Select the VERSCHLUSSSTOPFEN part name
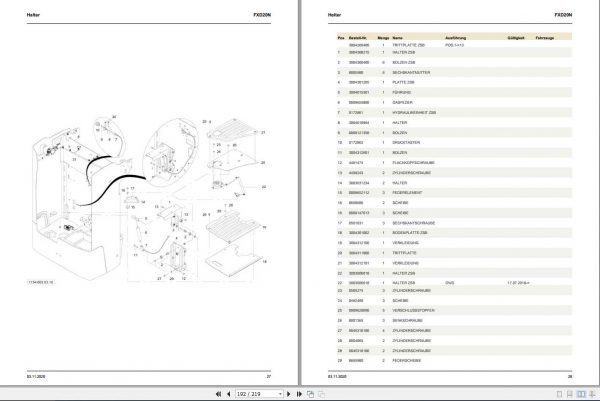The image size is (600, 401). tap(413, 310)
